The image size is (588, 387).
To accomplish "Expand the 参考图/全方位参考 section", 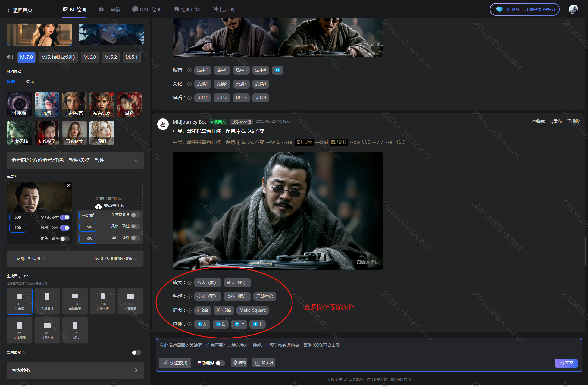I will pyautogui.click(x=75, y=160).
